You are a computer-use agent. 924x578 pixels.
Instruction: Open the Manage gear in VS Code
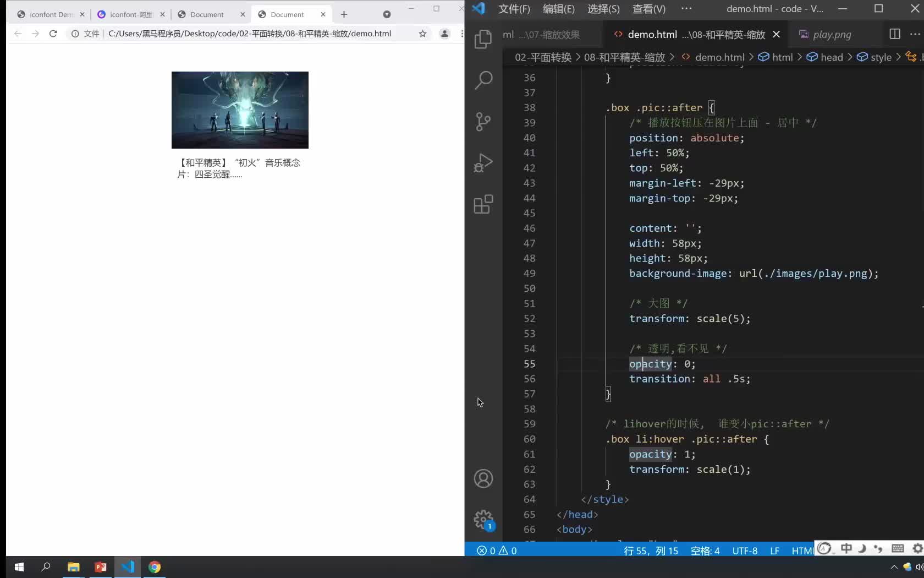pos(483,519)
